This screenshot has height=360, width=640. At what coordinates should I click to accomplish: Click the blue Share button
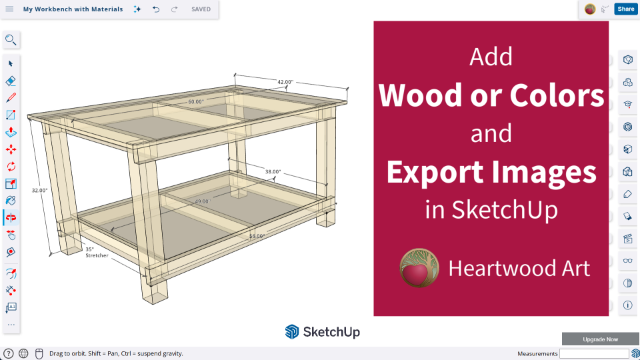click(626, 9)
